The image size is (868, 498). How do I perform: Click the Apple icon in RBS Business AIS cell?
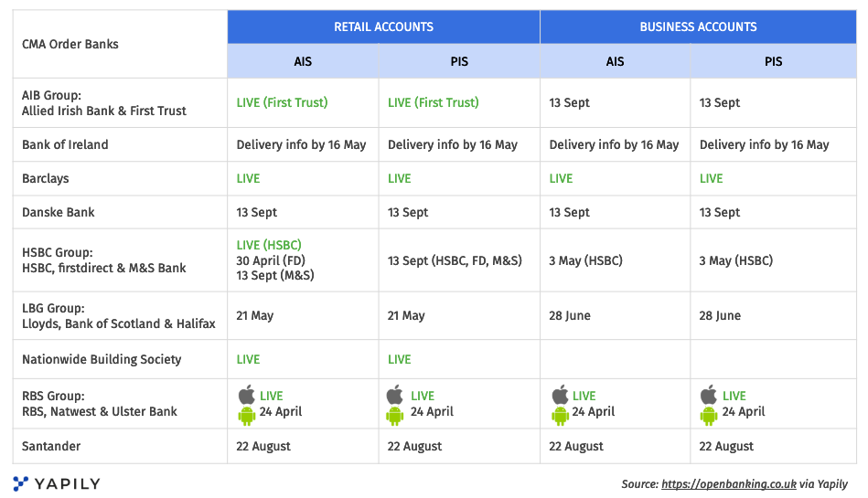pos(560,395)
